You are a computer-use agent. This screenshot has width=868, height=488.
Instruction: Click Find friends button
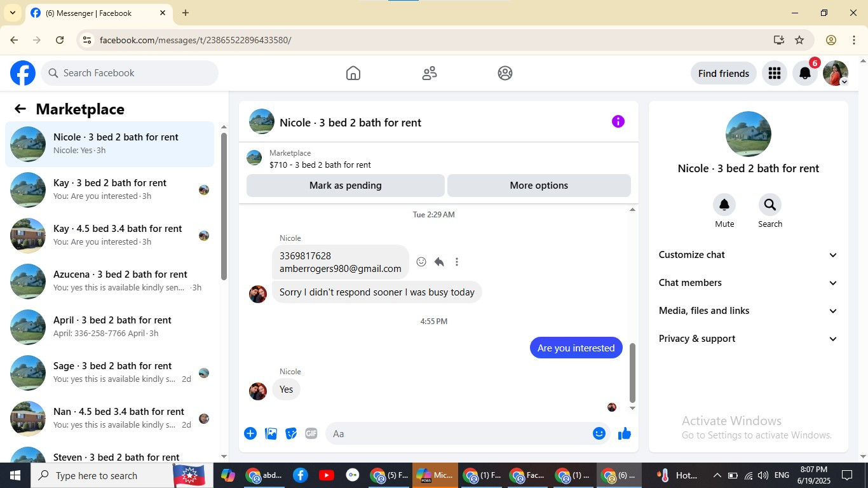(x=724, y=73)
